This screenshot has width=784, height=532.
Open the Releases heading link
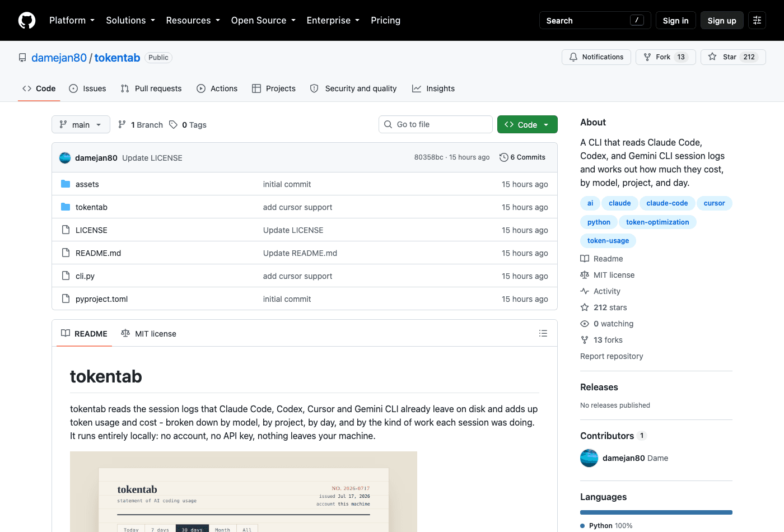tap(599, 387)
